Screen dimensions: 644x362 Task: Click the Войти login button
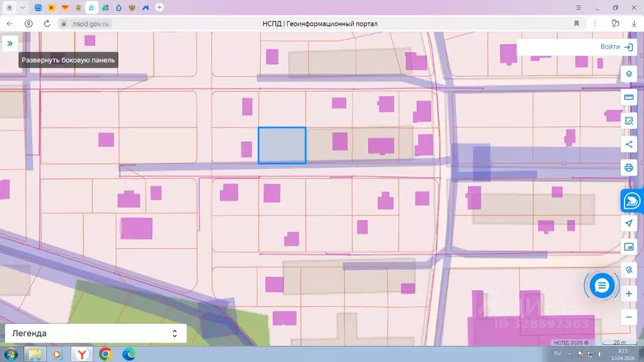(616, 47)
